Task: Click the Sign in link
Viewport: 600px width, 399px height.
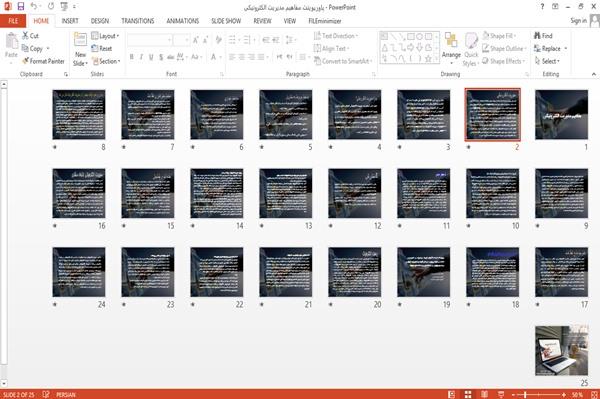Action: coord(578,21)
